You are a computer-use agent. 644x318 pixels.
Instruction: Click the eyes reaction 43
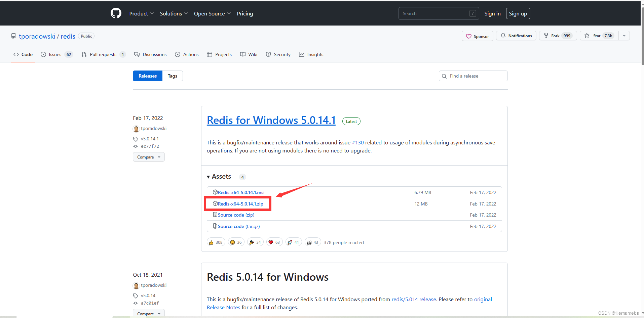point(313,242)
